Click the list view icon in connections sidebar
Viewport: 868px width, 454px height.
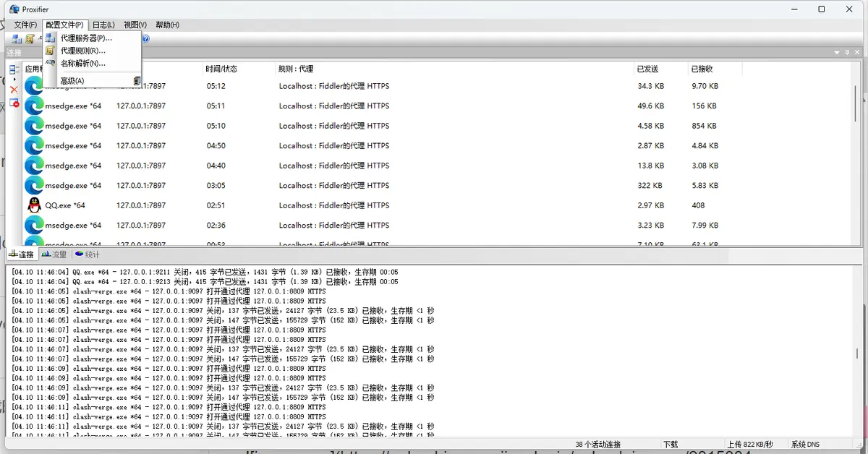click(x=14, y=69)
